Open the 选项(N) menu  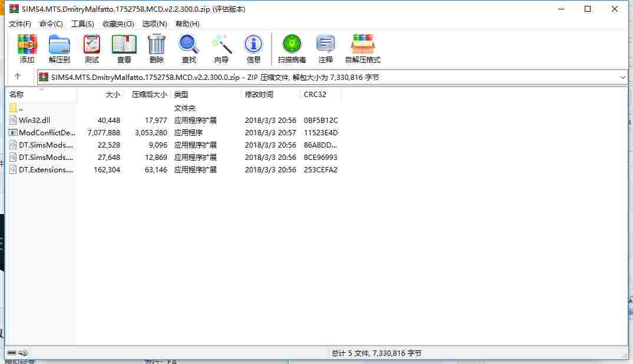click(155, 24)
